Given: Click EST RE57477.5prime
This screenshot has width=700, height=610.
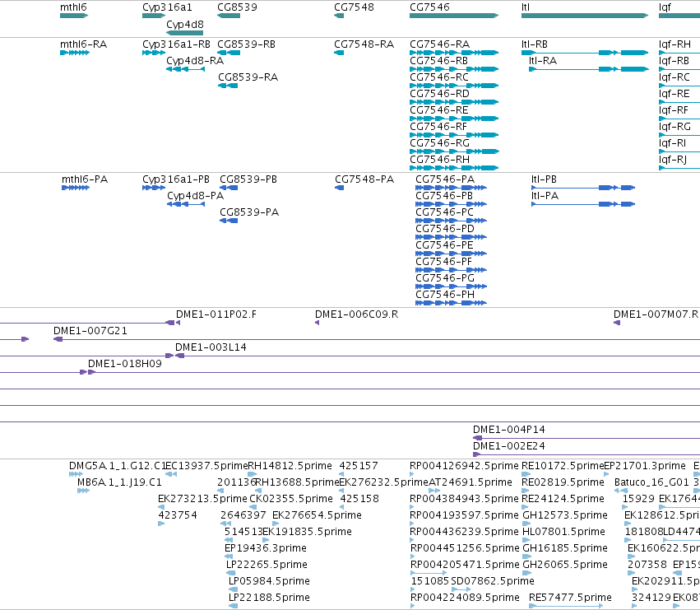Looking at the screenshot, I should (570, 598).
